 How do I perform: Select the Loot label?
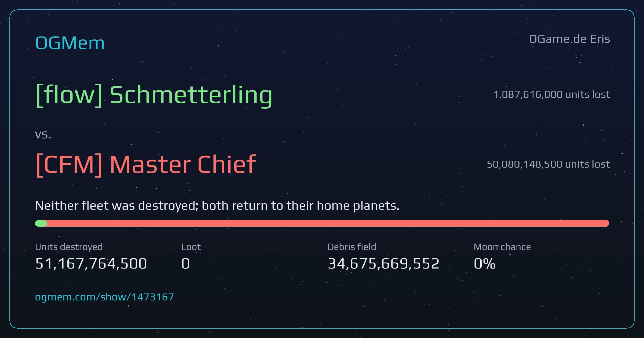tap(191, 247)
